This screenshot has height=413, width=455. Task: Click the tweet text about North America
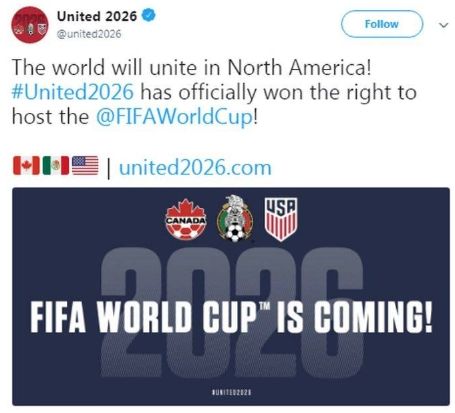(214, 92)
